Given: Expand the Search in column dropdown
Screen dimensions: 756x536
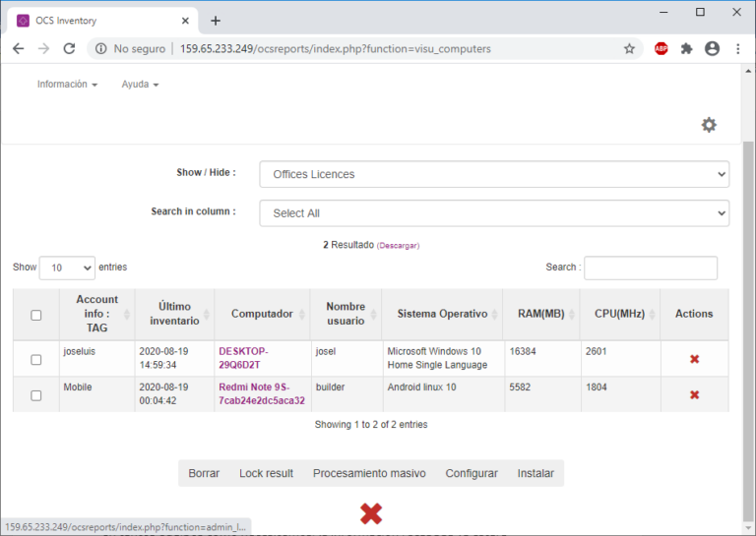Looking at the screenshot, I should tap(494, 213).
